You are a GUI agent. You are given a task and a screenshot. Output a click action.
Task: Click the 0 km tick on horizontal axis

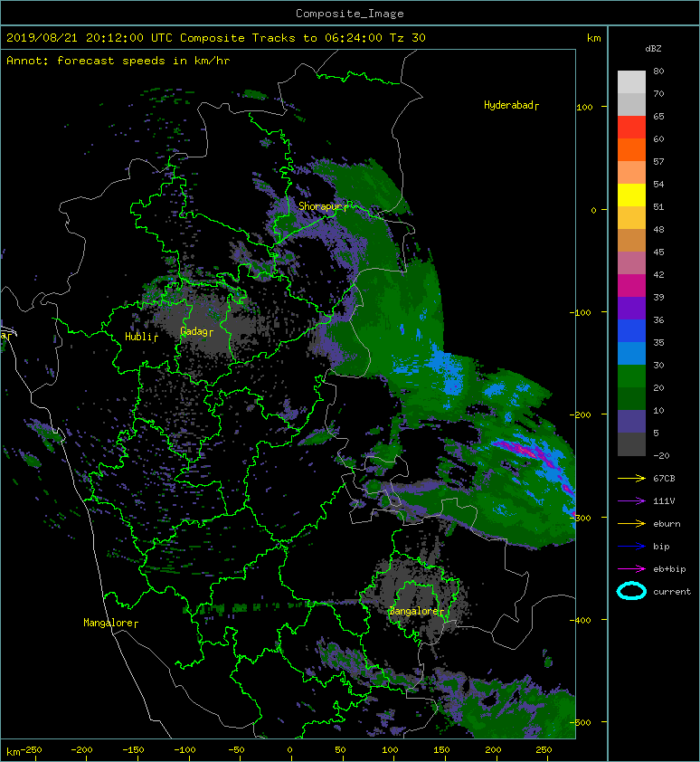coord(290,750)
